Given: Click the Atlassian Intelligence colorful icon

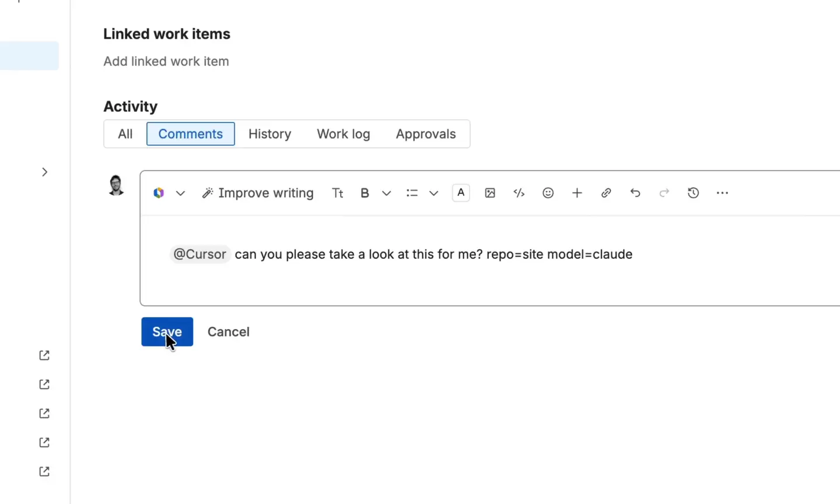Looking at the screenshot, I should coord(159,193).
